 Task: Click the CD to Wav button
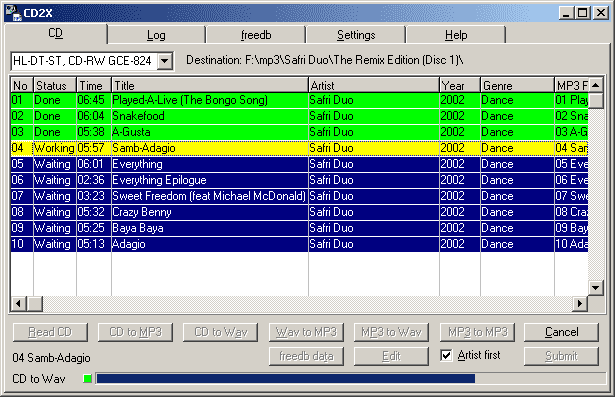pyautogui.click(x=221, y=332)
